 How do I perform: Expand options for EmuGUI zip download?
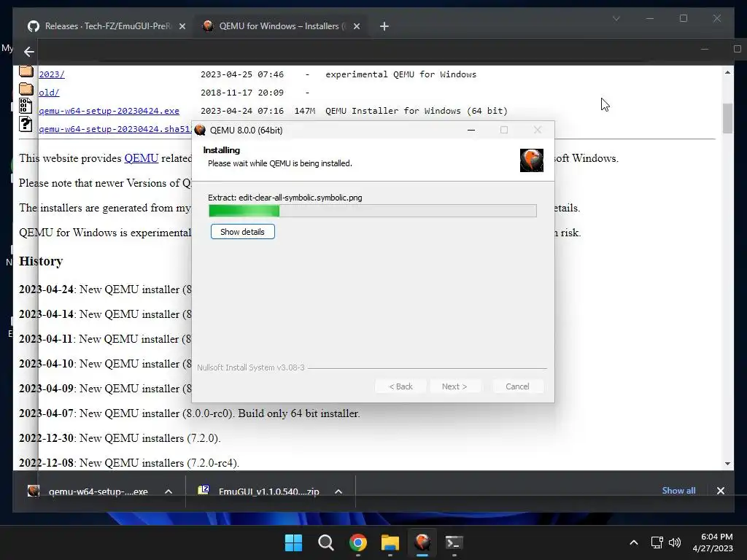pos(338,491)
